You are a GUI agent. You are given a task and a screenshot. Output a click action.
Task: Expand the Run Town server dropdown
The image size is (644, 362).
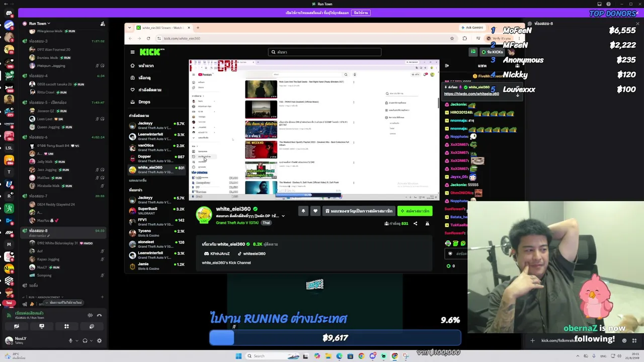point(39,24)
